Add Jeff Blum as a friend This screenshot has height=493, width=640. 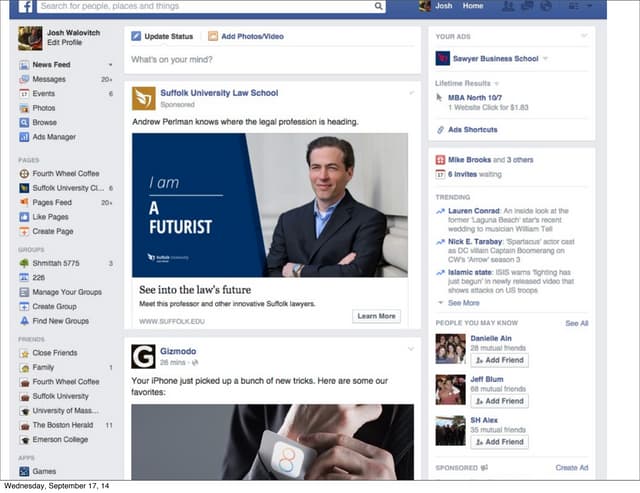[500, 401]
